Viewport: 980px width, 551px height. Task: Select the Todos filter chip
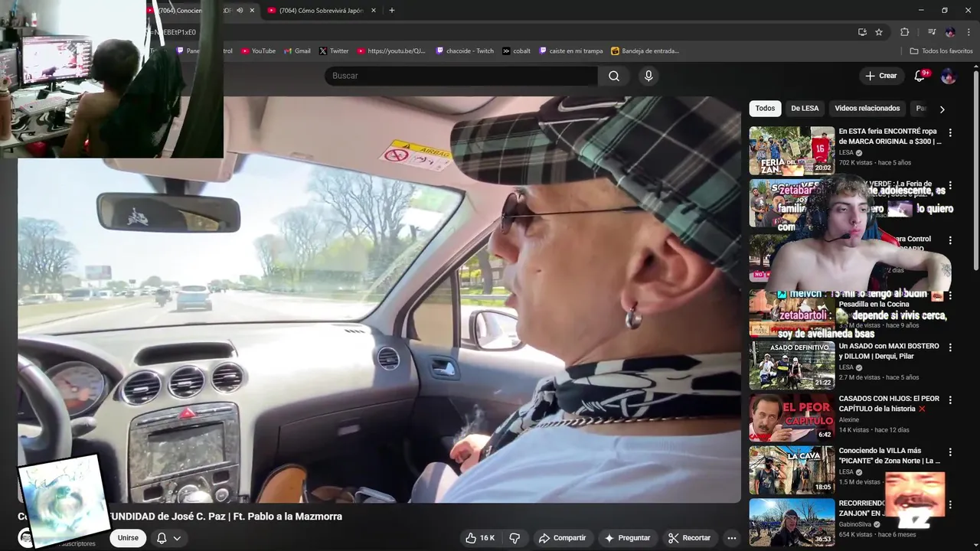pyautogui.click(x=765, y=109)
